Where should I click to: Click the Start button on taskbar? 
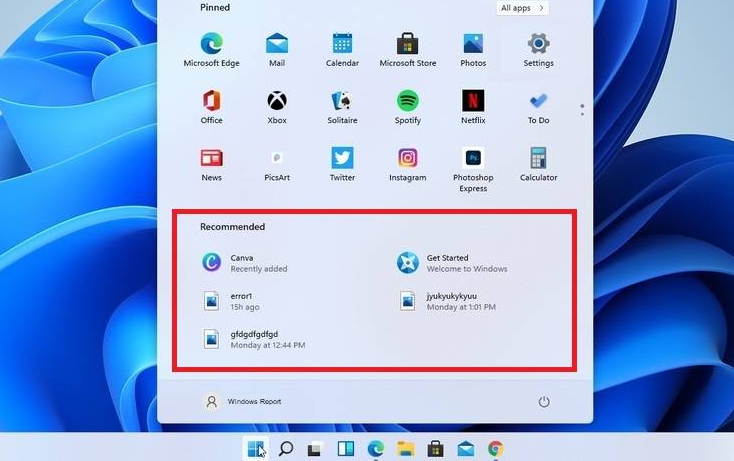[x=256, y=449]
